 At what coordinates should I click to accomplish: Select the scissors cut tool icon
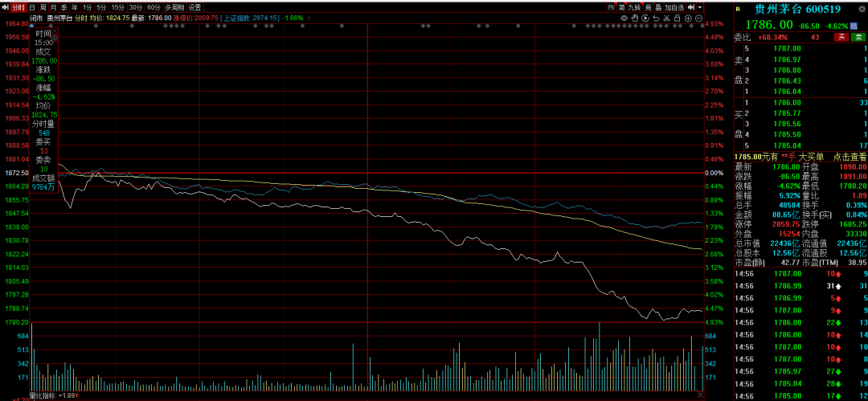coord(666,18)
